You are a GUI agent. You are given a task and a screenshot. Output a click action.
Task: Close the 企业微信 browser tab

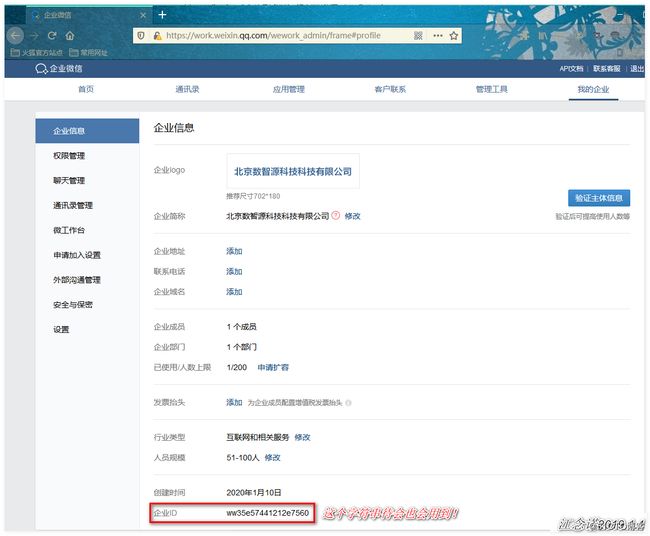point(143,15)
